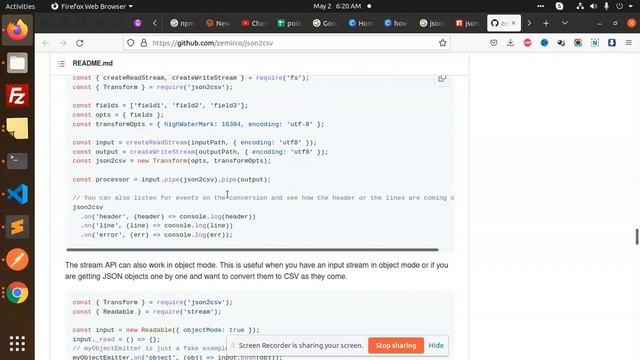Switch to the Goo tab

[324, 23]
